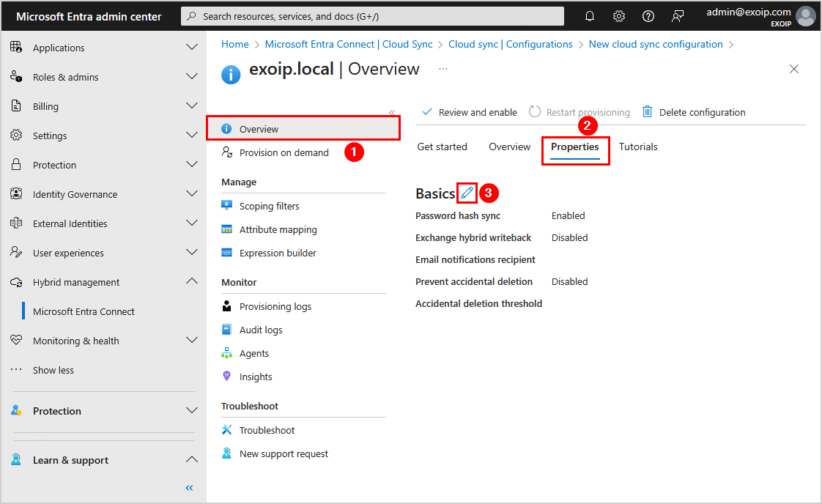This screenshot has width=822, height=504.
Task: Close the exoip.local Overview pane
Action: [x=793, y=69]
